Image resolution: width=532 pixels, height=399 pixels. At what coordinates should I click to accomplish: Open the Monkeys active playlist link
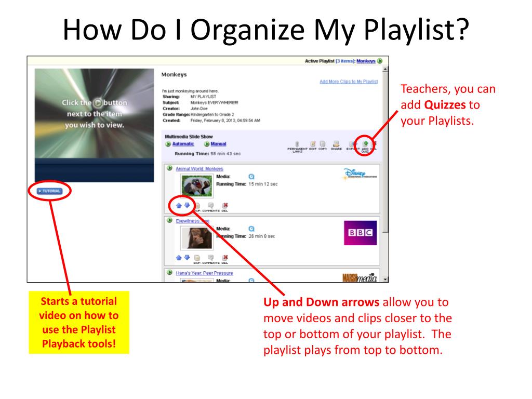(x=366, y=61)
